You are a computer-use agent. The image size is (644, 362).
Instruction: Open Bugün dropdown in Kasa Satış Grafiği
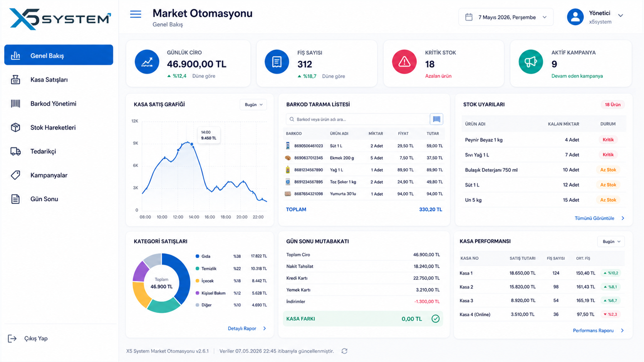click(253, 105)
